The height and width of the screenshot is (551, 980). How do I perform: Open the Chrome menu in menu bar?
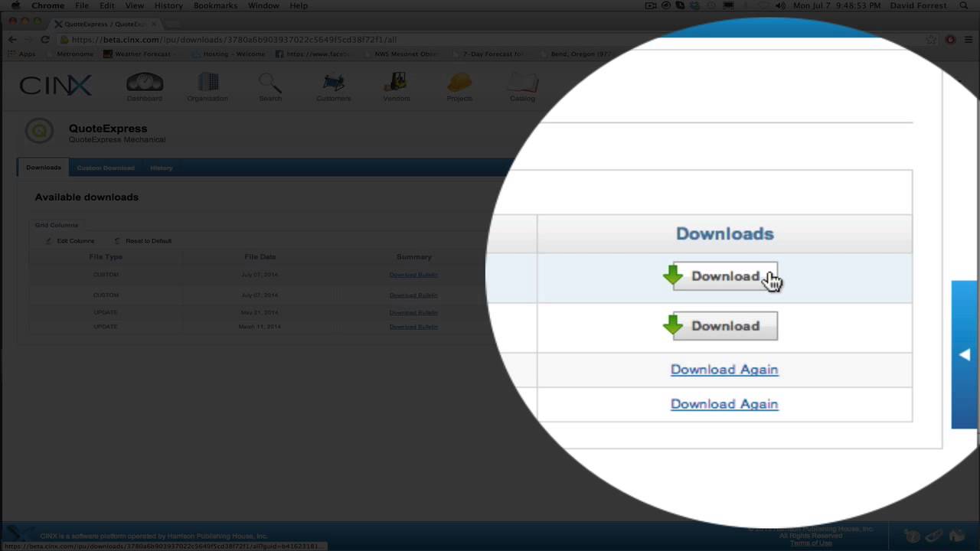[47, 5]
